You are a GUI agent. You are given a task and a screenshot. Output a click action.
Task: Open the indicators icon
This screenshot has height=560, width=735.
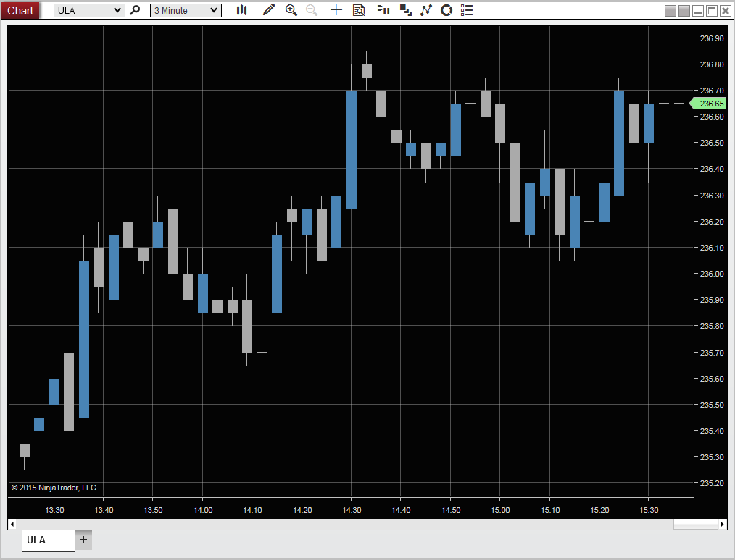[426, 10]
